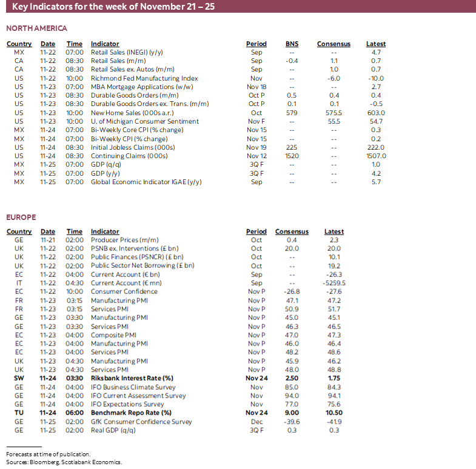Click the period 'Nov 18'
The height and width of the screenshot is (469, 476).
click(x=256, y=87)
